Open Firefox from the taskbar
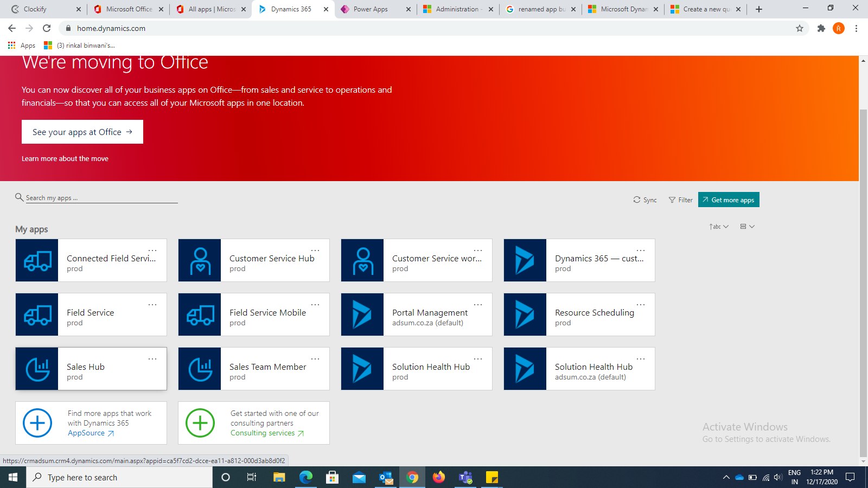Screen dimensions: 868x488 coord(439,477)
